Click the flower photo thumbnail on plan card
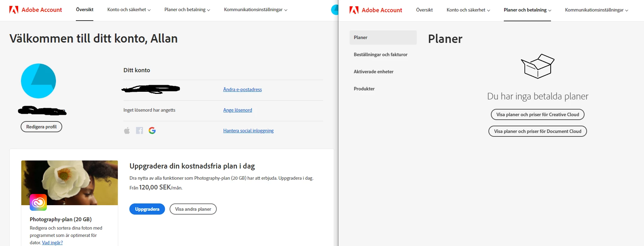The height and width of the screenshot is (246, 644). tap(70, 182)
